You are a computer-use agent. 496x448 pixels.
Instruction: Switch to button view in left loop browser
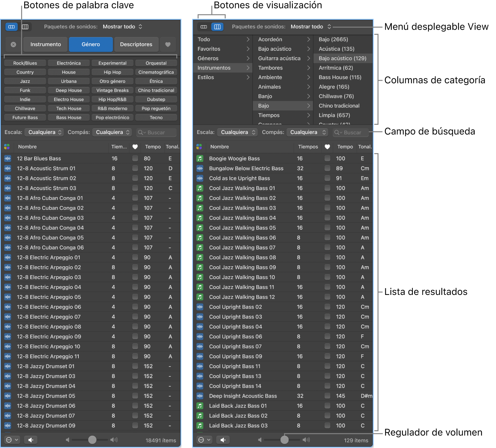12,27
